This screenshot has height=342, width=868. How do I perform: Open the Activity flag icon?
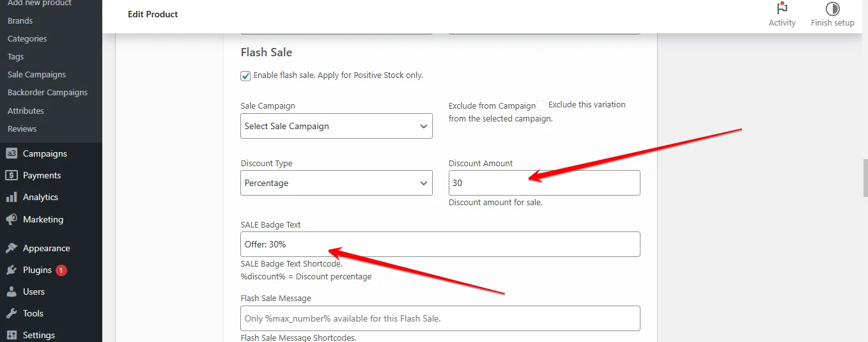782,8
